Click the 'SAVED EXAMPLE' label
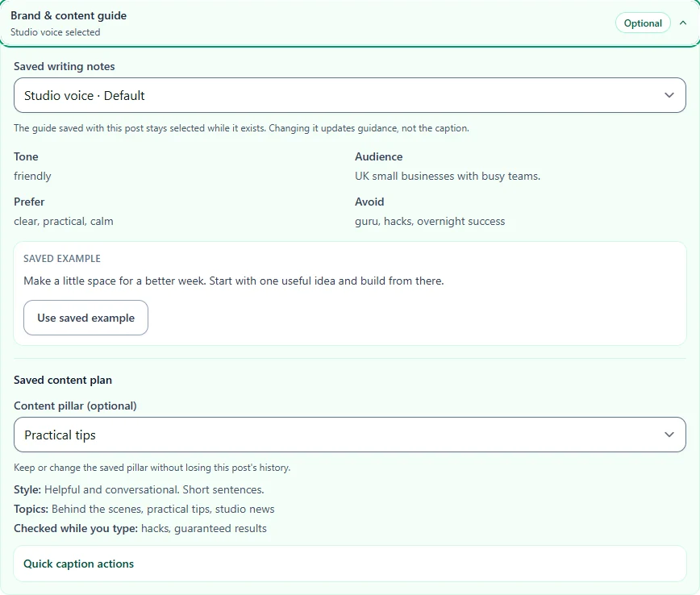 click(x=62, y=259)
